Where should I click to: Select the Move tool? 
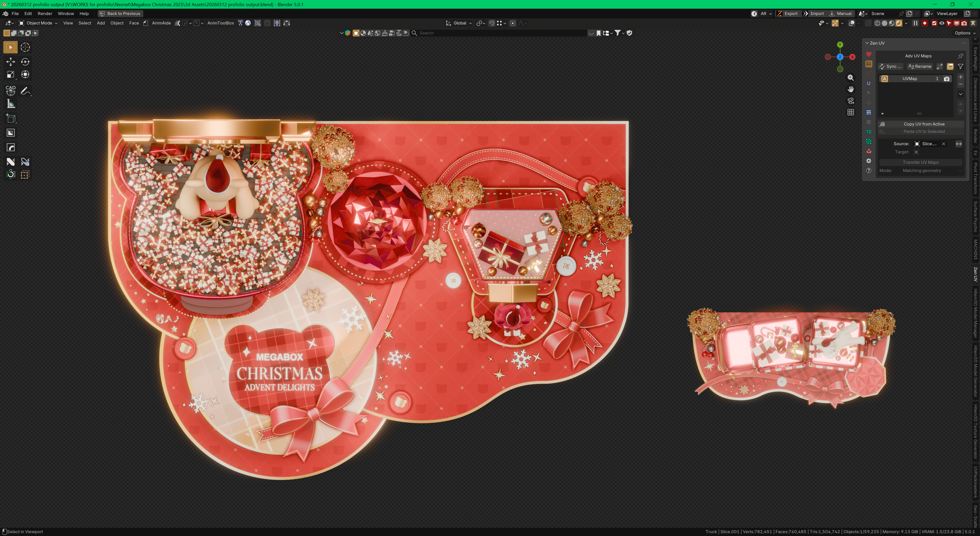(x=11, y=62)
